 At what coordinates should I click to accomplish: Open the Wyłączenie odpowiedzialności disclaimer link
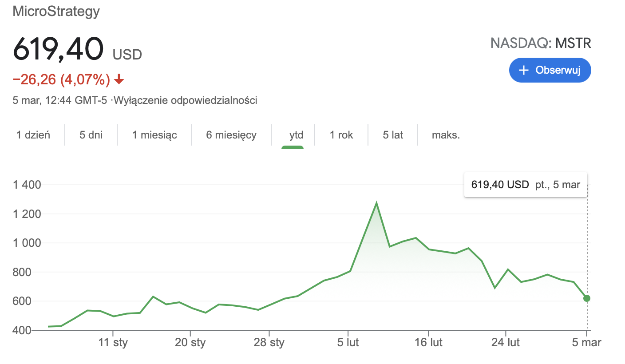[186, 100]
